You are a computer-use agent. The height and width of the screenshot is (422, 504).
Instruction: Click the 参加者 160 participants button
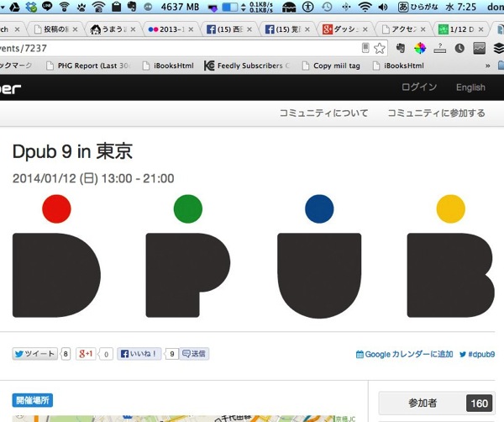[437, 403]
